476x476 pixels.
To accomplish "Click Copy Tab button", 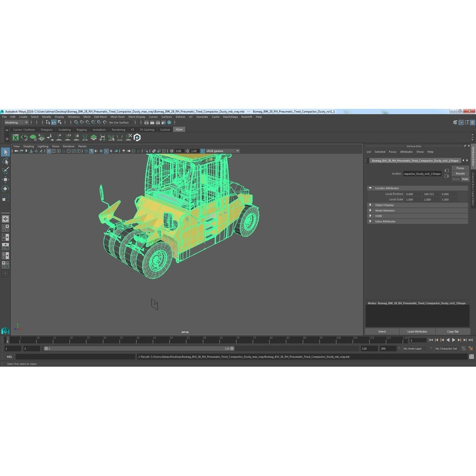I will pos(453,331).
